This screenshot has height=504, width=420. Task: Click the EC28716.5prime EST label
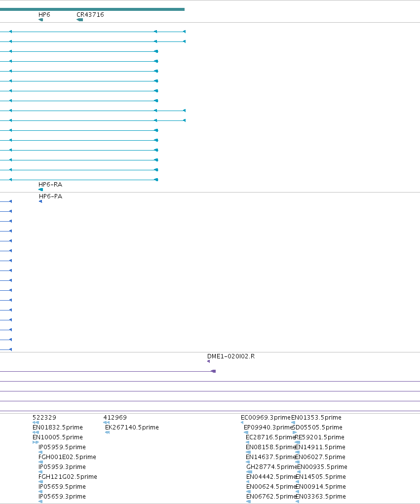pyautogui.click(x=270, y=437)
